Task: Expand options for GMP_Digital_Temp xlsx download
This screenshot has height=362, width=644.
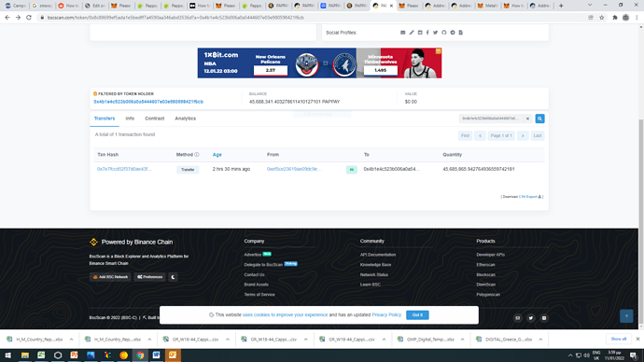Action: 462,340
